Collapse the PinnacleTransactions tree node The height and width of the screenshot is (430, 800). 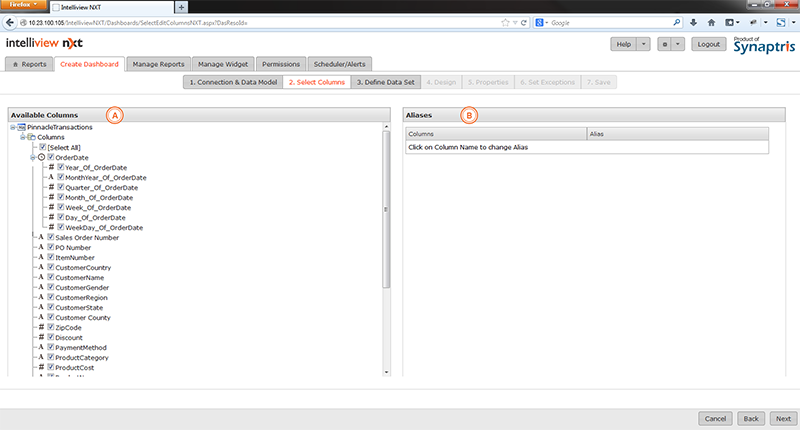point(11,127)
